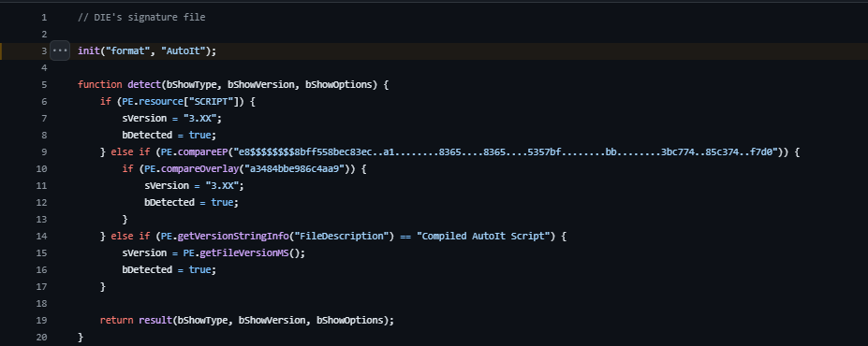This screenshot has width=868, height=346.
Task: Click sVersion assignment on line 7
Action: tap(172, 118)
